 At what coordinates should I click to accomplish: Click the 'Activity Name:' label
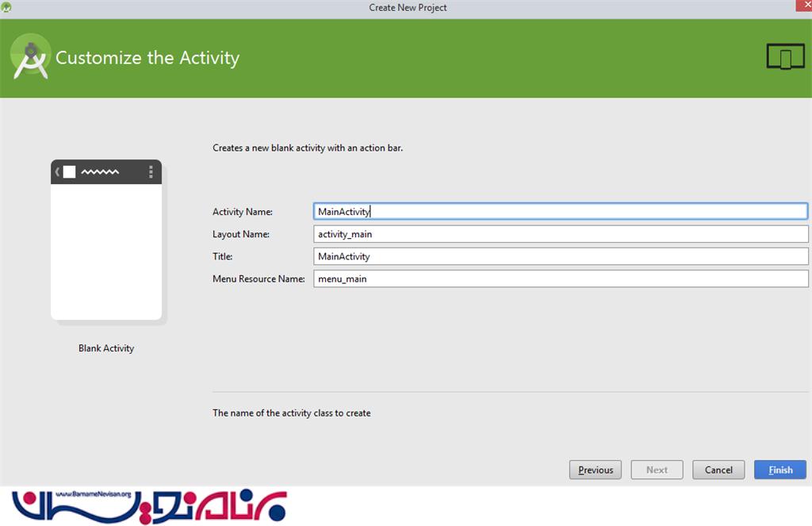[243, 212]
